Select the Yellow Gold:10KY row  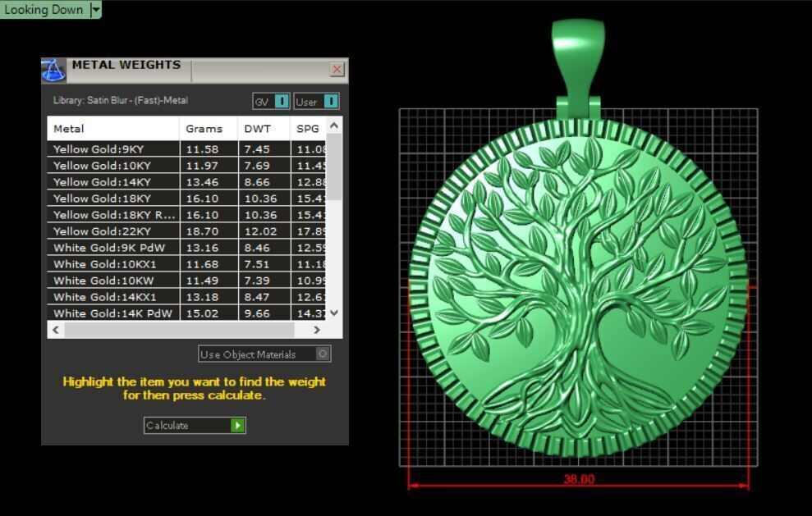[186, 166]
